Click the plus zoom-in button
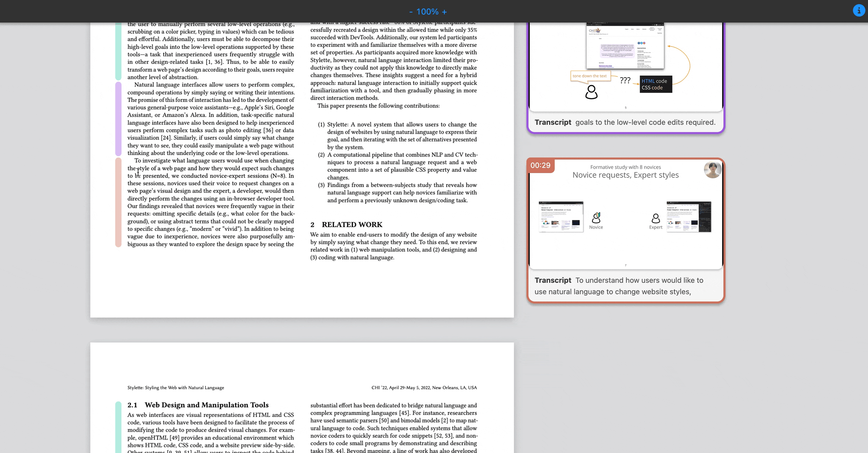 tap(444, 12)
